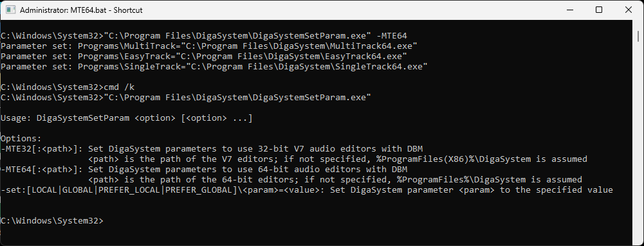Click the SingleTrack64.exe parameter line
The height and width of the screenshot is (246, 644).
(x=214, y=66)
